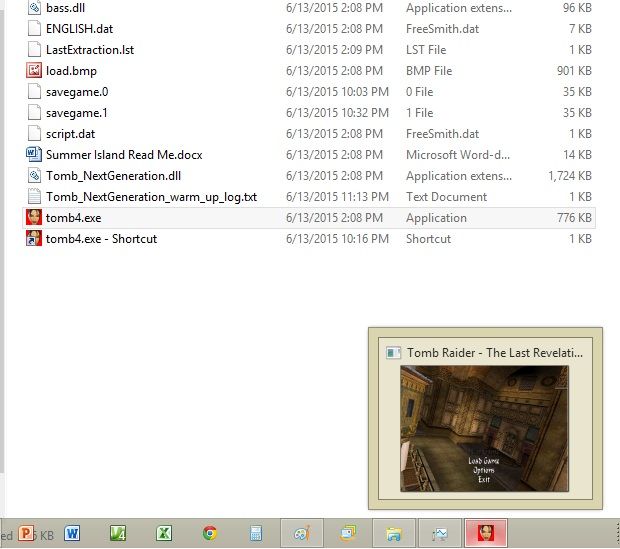This screenshot has width=620, height=549.
Task: Click the '1 File' type cell
Action: coord(420,113)
